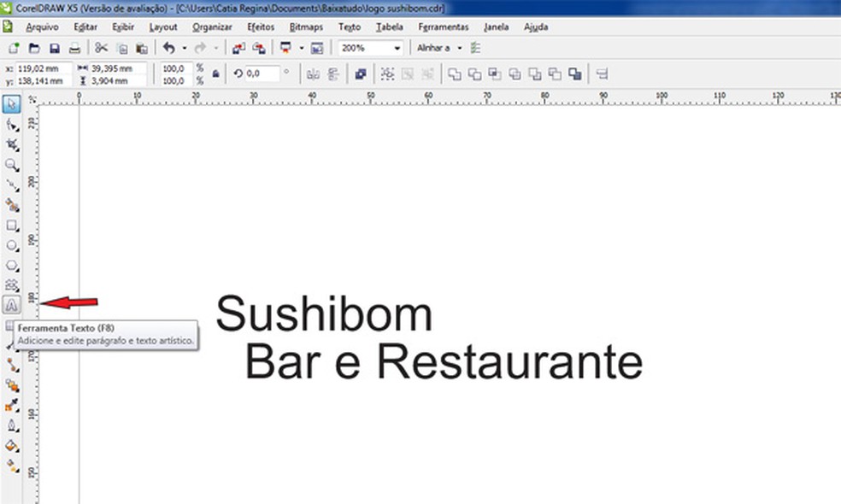Select the Shape edit tool
The width and height of the screenshot is (841, 504).
(12, 125)
